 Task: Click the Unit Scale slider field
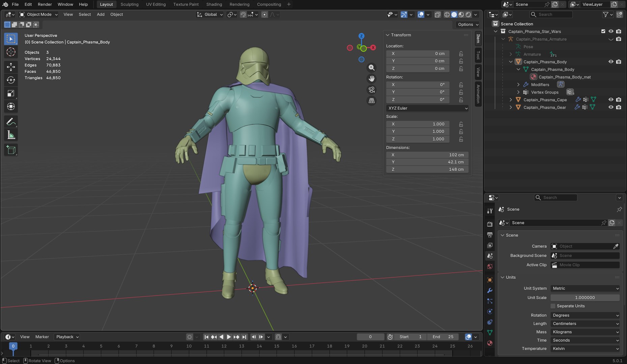pos(585,298)
